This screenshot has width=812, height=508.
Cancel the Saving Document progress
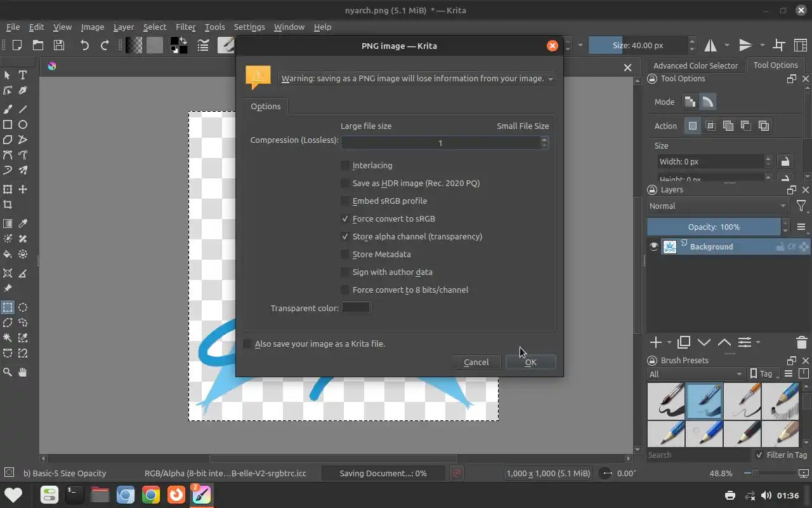tap(456, 473)
